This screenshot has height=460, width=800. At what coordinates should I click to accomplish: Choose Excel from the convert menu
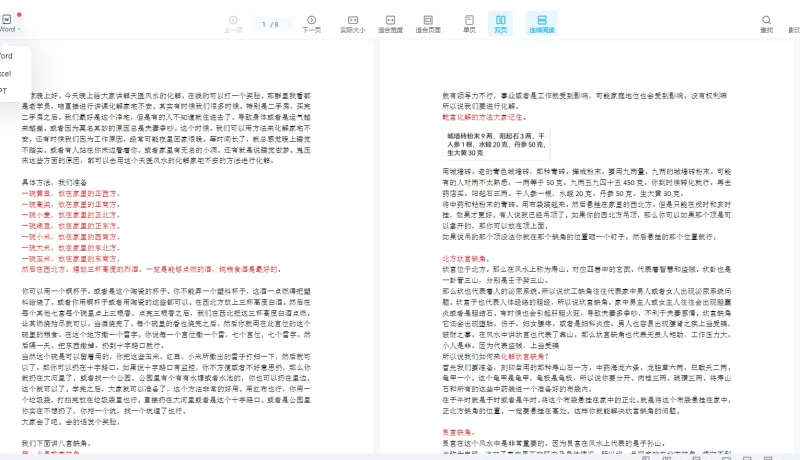pos(6,73)
